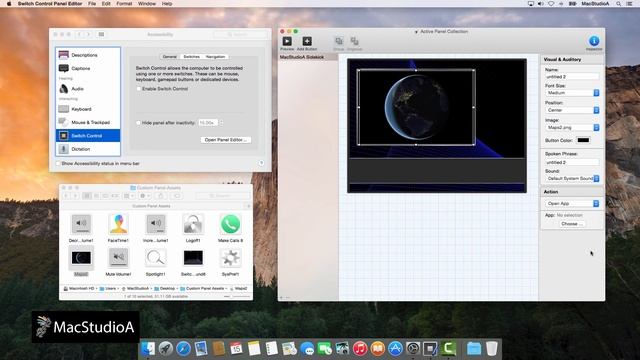Choose Dictation in the Accessibility sidebar
The width and height of the screenshot is (640, 360).
(x=88, y=149)
